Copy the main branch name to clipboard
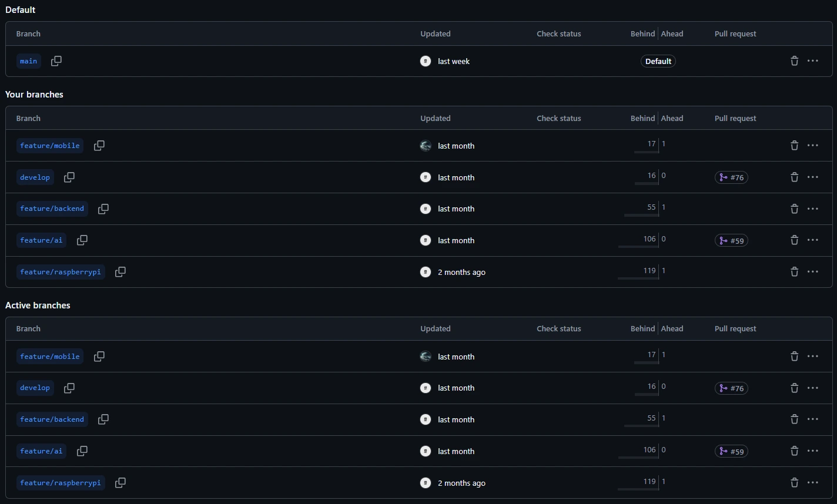Screen dimensions: 837x504 coord(56,61)
